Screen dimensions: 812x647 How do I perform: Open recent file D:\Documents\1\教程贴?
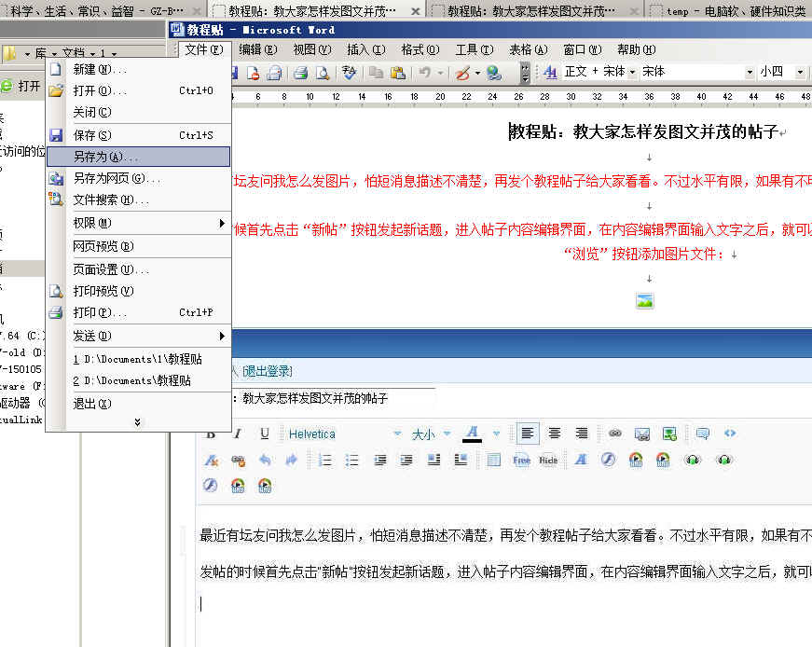(x=138, y=358)
